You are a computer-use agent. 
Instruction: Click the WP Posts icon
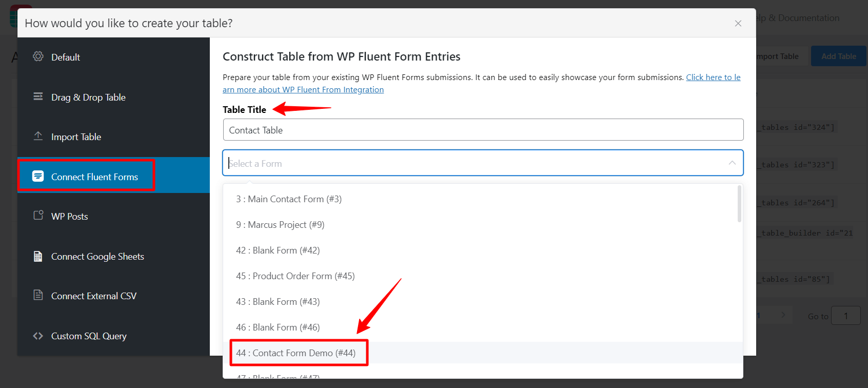coord(38,215)
